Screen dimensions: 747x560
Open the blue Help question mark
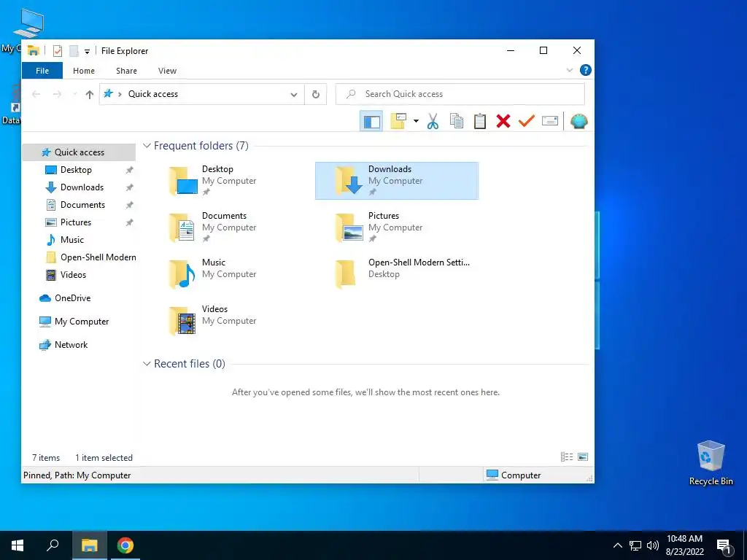[586, 70]
